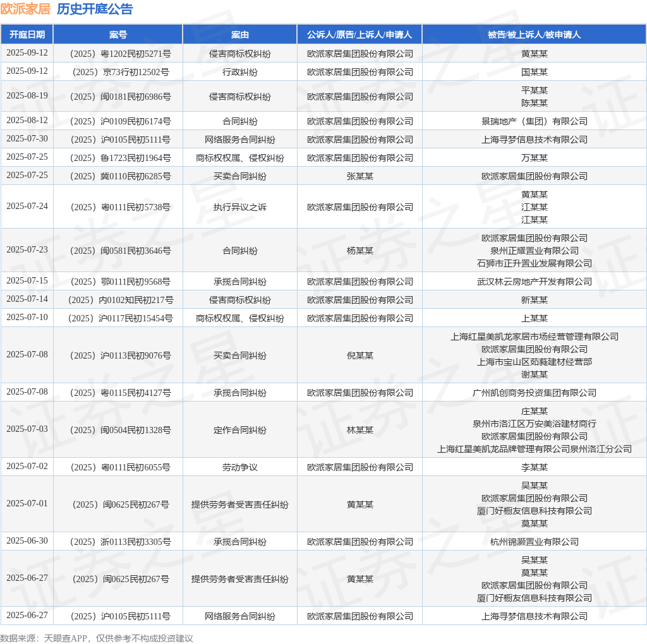Click the date 2025-08-19
647x644 pixels.
[x=27, y=95]
